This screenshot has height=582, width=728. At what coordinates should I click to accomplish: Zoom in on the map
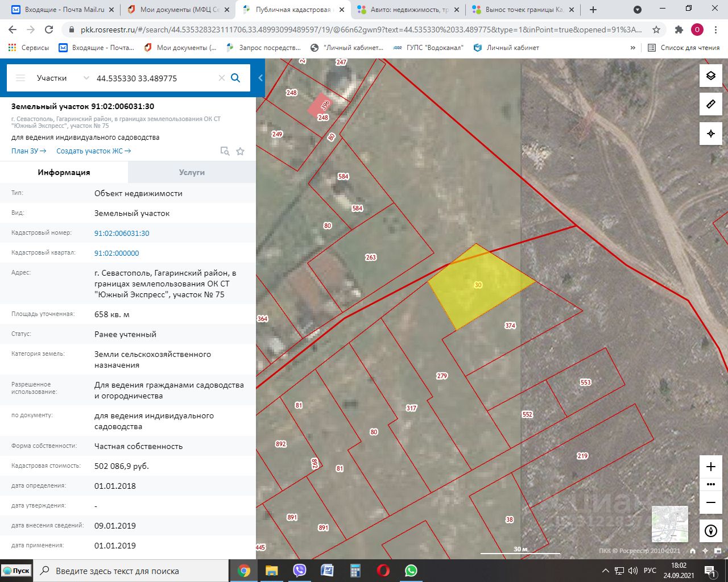point(710,467)
